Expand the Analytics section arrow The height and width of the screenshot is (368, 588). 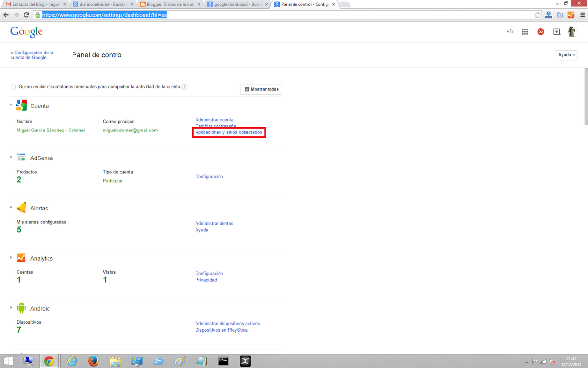(11, 257)
